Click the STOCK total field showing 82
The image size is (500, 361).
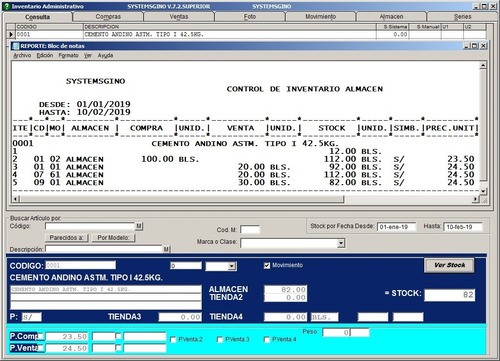[x=449, y=295]
